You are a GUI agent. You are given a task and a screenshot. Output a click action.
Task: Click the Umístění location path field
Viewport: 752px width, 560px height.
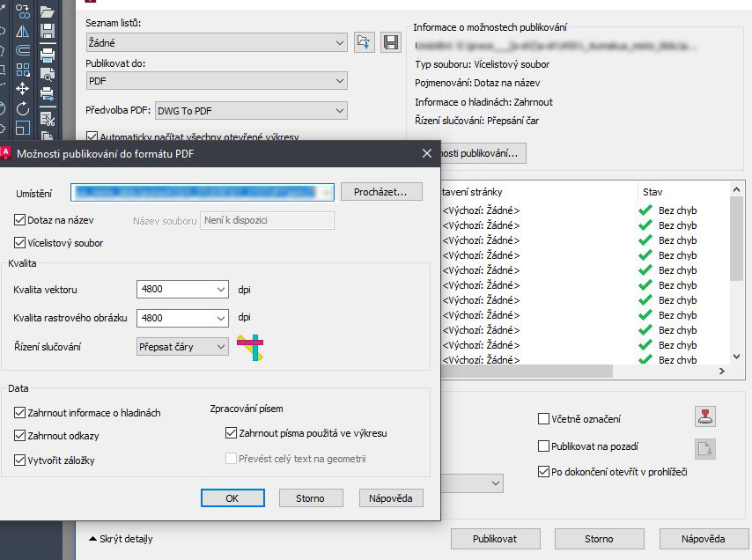pyautogui.click(x=202, y=193)
